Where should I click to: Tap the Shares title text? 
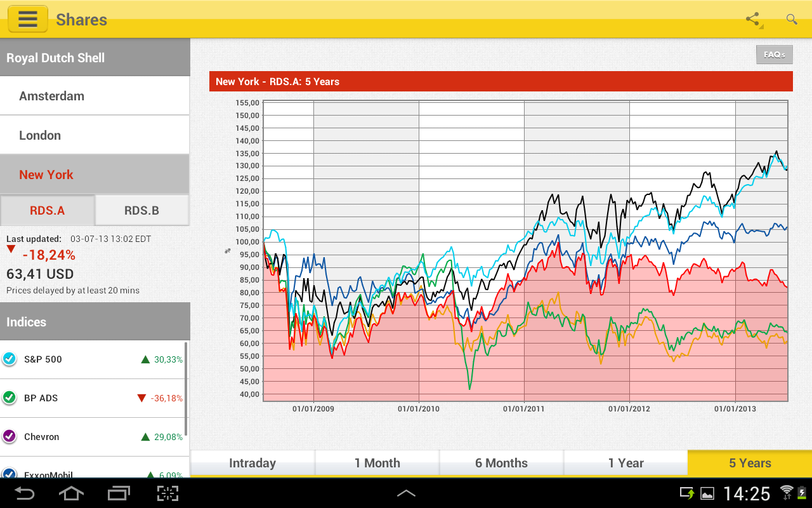[x=82, y=20]
